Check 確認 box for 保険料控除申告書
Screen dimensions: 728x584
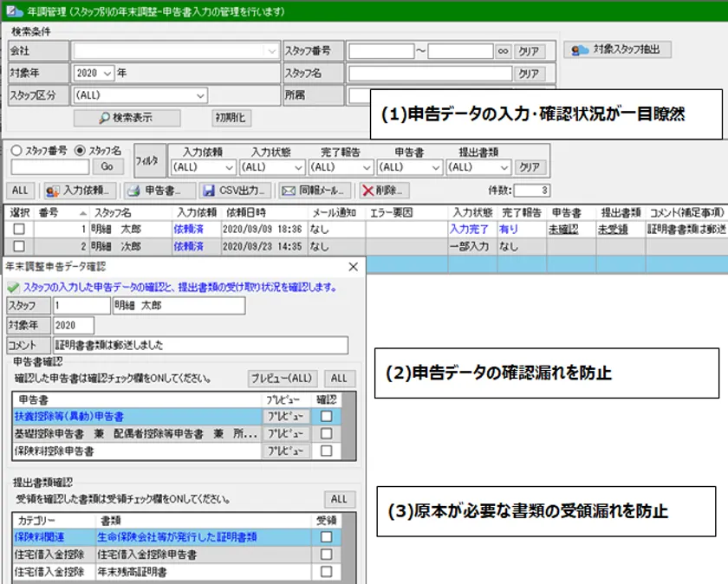pyautogui.click(x=326, y=451)
